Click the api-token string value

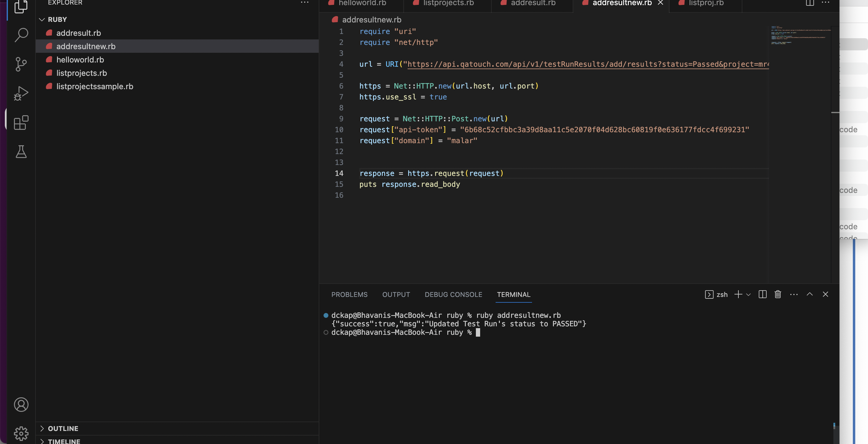604,129
